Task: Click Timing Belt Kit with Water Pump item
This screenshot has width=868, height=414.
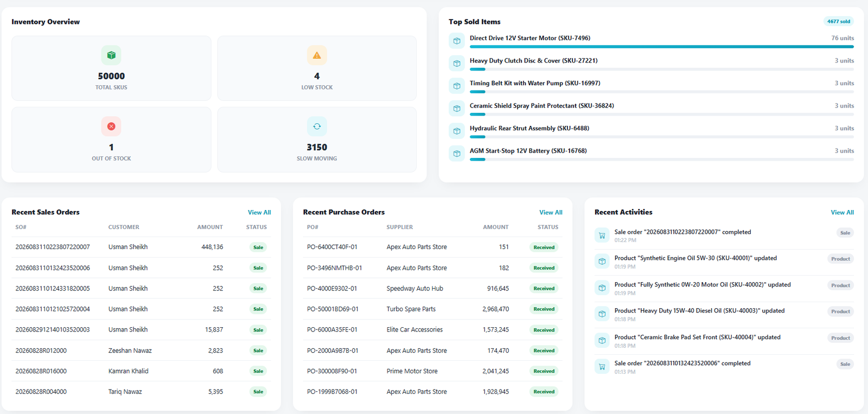Action: click(535, 83)
